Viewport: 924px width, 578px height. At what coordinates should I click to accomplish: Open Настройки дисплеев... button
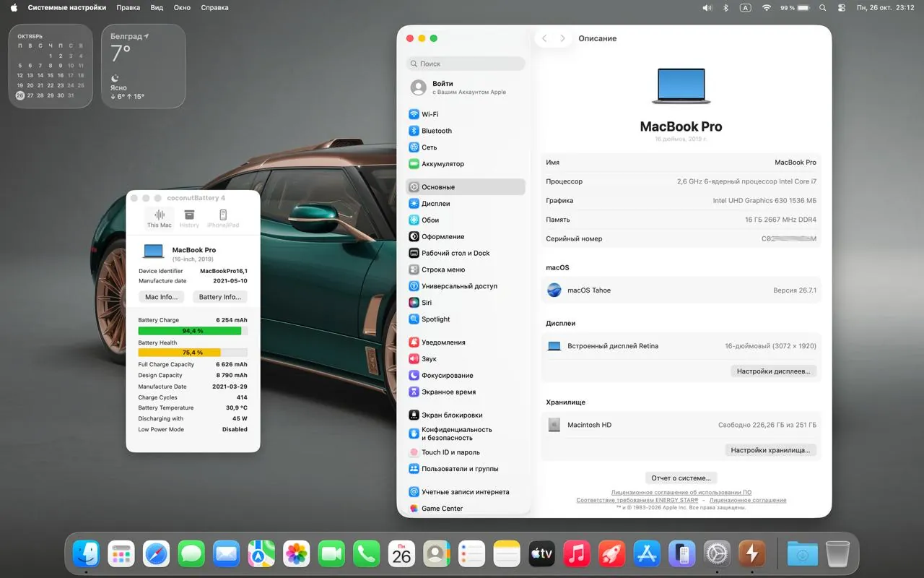(x=774, y=371)
